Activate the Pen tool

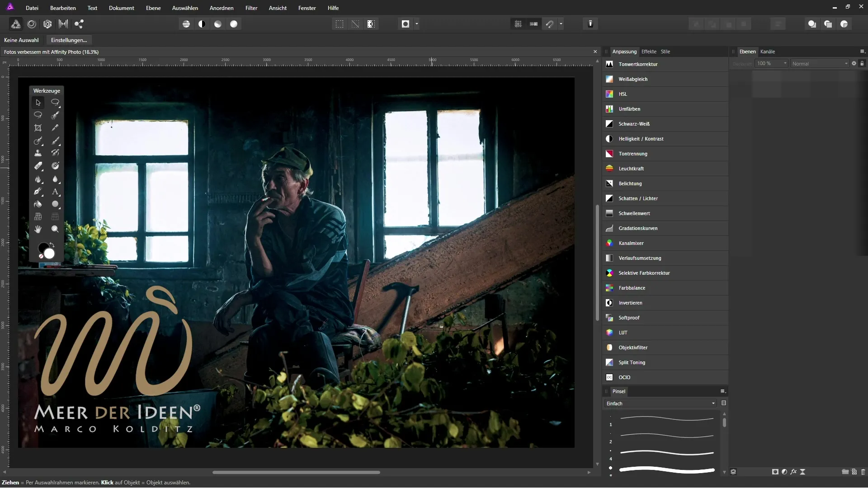click(x=38, y=191)
